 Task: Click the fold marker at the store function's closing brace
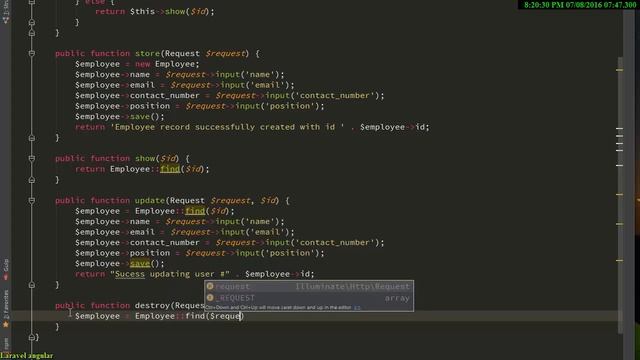32,138
